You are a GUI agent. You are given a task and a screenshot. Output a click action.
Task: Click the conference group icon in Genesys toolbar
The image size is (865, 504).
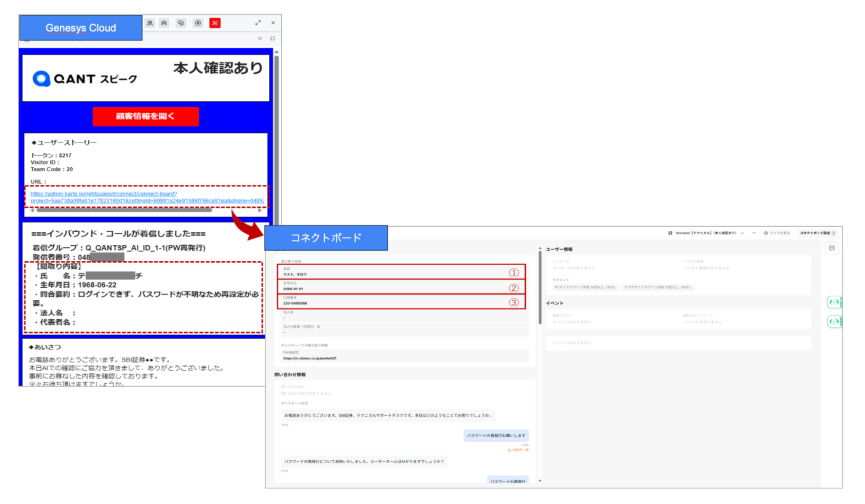click(164, 23)
